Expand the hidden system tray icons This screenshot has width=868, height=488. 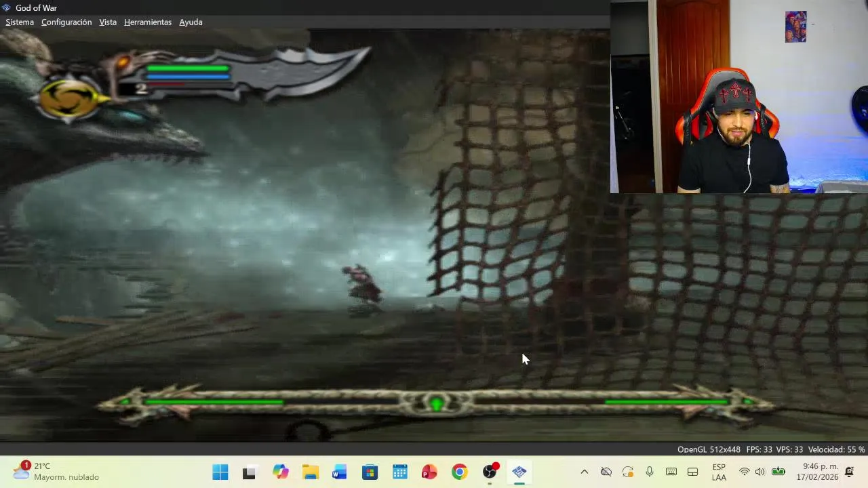[x=584, y=472]
